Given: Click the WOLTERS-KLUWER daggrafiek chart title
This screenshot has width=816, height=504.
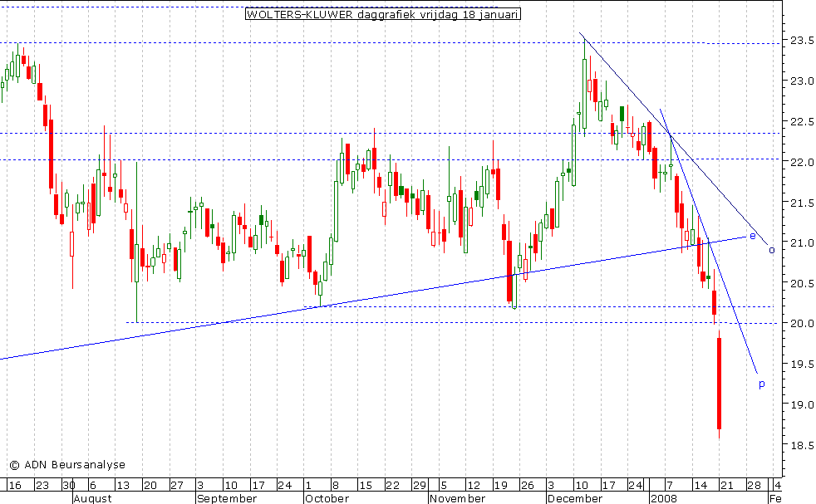Looking at the screenshot, I should click(x=383, y=14).
